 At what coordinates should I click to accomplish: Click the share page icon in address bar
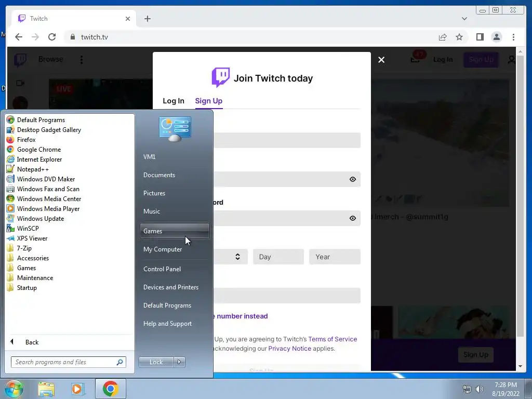(x=443, y=37)
